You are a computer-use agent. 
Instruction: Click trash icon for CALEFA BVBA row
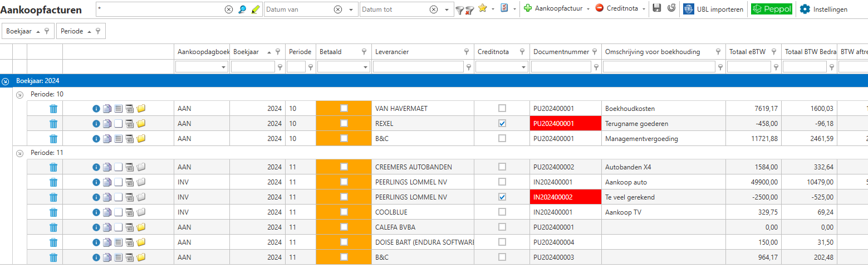(53, 227)
